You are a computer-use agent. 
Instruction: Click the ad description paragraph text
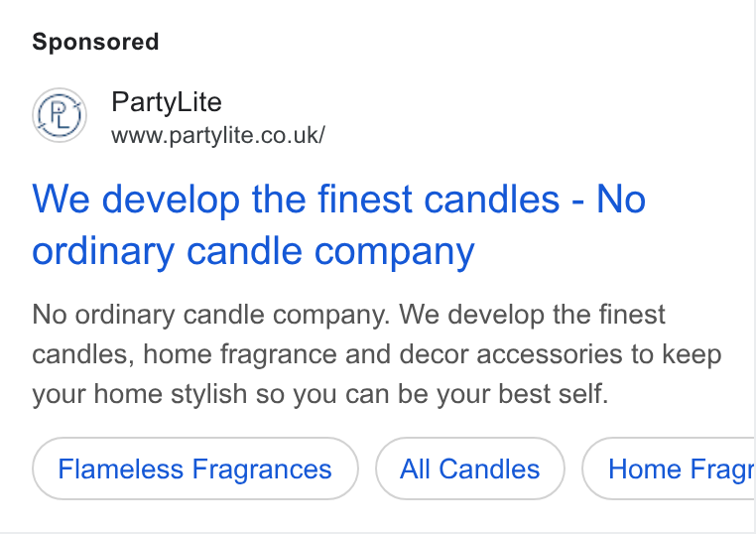tap(377, 354)
